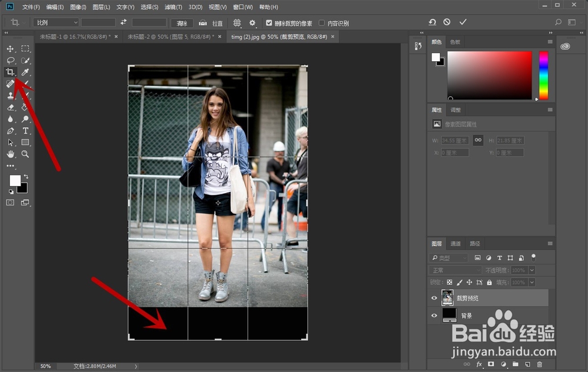Viewport: 588px width, 372px height.
Task: Open the 比例 crop ratio dropdown
Action: [x=55, y=22]
